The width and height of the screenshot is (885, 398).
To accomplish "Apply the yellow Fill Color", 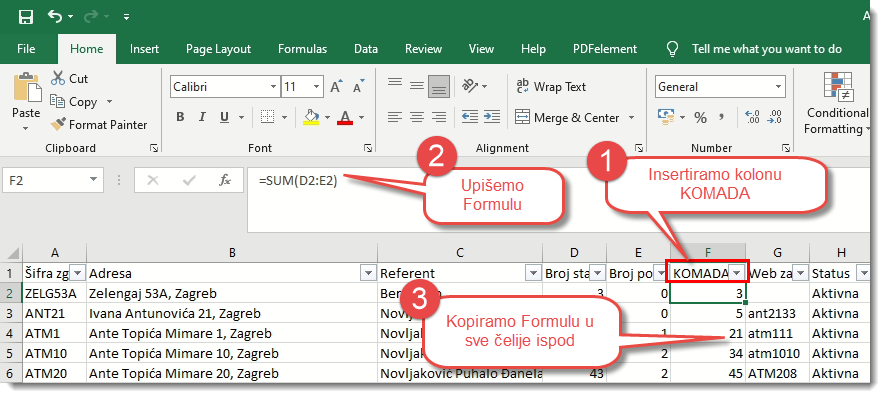I will click(x=311, y=117).
